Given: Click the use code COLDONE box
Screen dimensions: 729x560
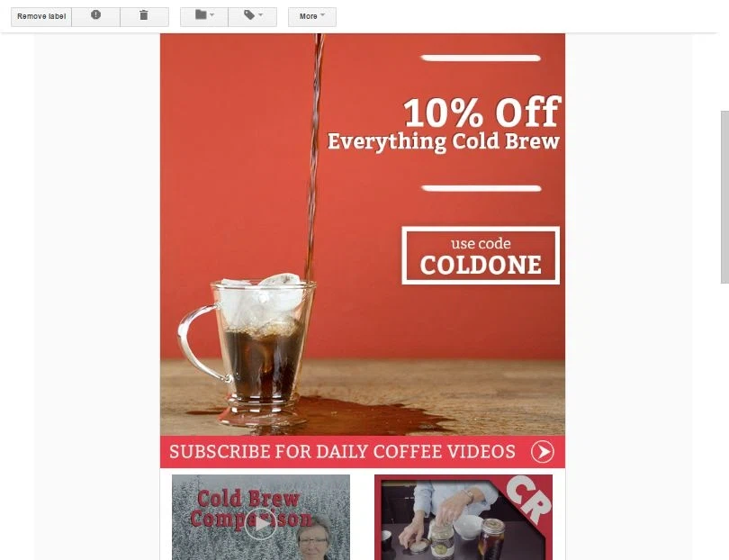Looking at the screenshot, I should [x=481, y=256].
